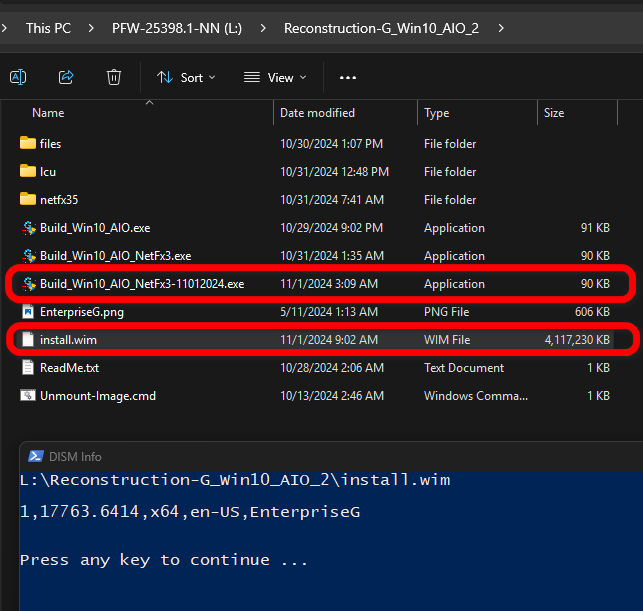Click the Build_Win10_AIO.exe application icon

click(29, 228)
